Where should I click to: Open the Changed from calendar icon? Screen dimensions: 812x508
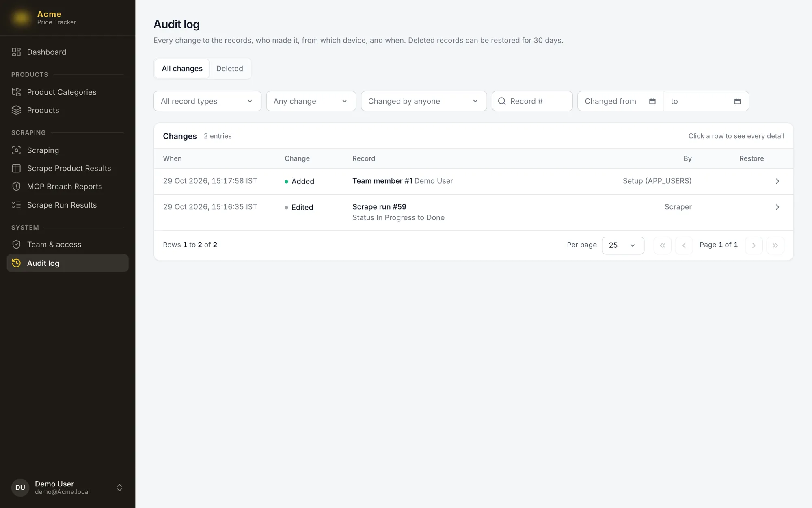pos(652,101)
